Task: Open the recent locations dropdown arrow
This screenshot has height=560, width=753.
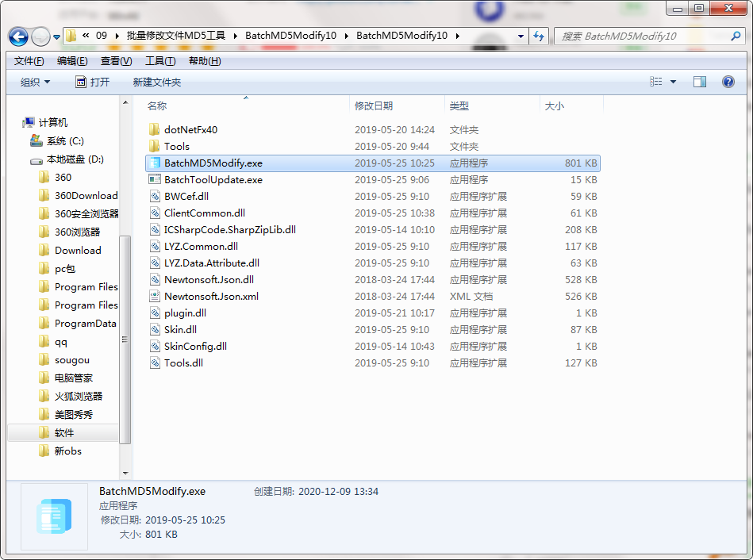Action: pyautogui.click(x=56, y=37)
